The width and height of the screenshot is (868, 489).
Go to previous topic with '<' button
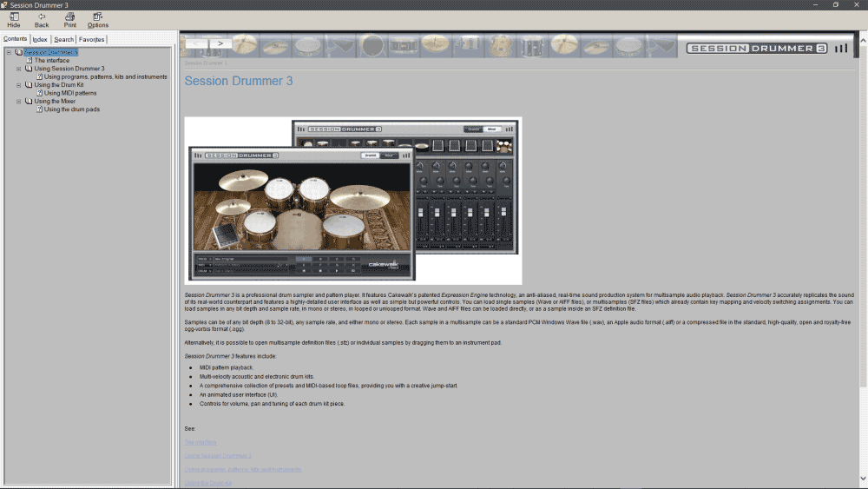point(197,43)
